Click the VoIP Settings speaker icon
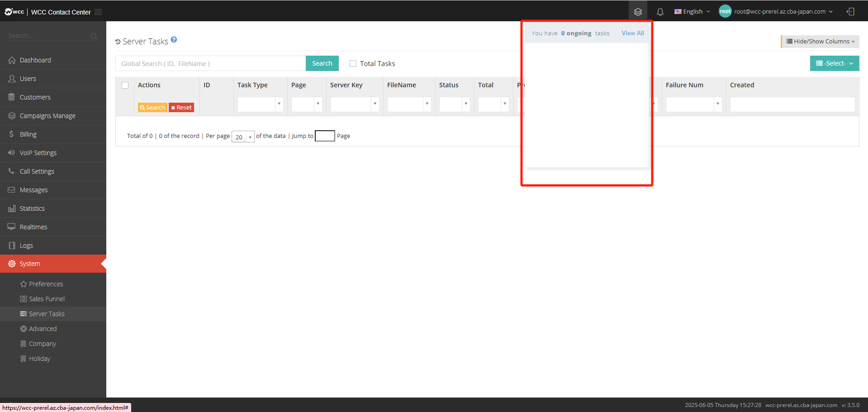This screenshot has height=412, width=868. click(x=11, y=153)
